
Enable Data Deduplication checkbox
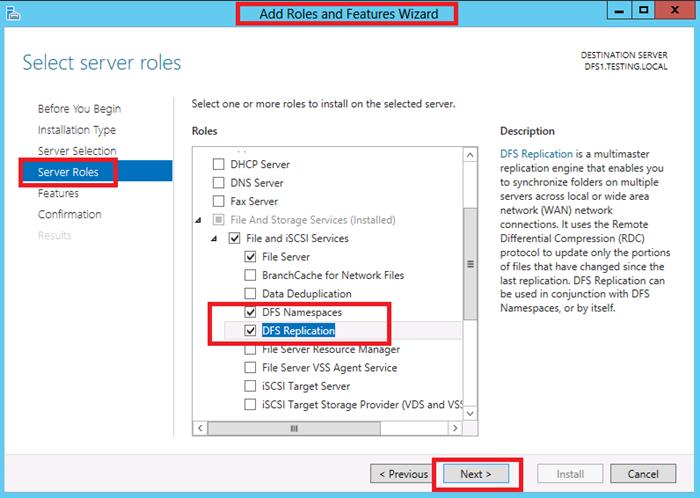pos(250,294)
